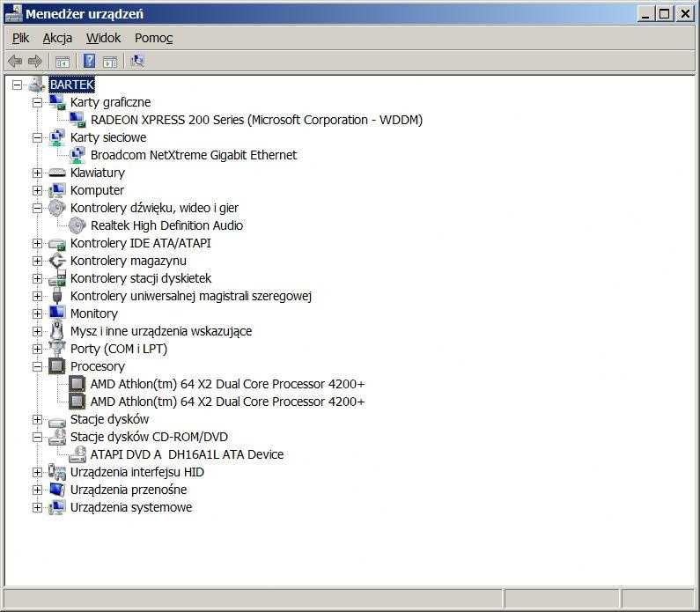Click the Mysz mouse device icon

point(56,331)
